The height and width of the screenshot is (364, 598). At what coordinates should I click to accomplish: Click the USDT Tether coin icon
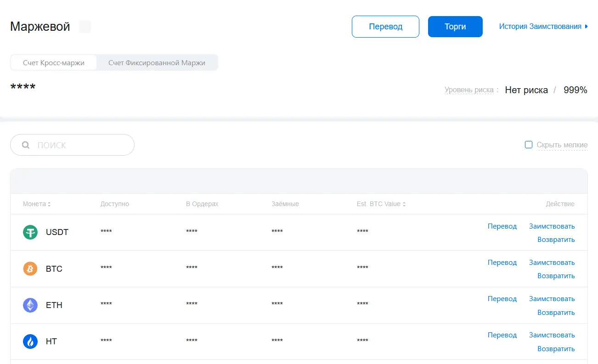[x=30, y=232]
